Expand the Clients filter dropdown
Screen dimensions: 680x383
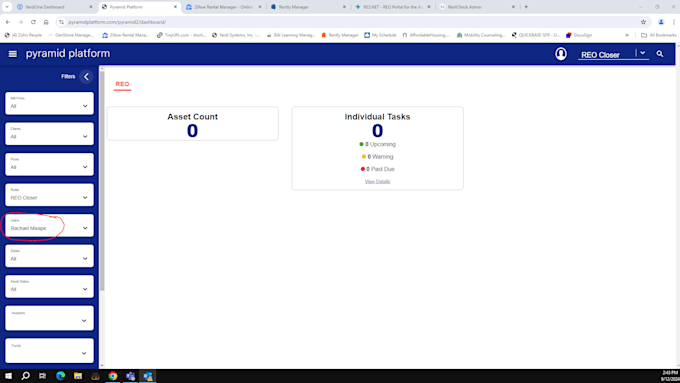point(49,134)
